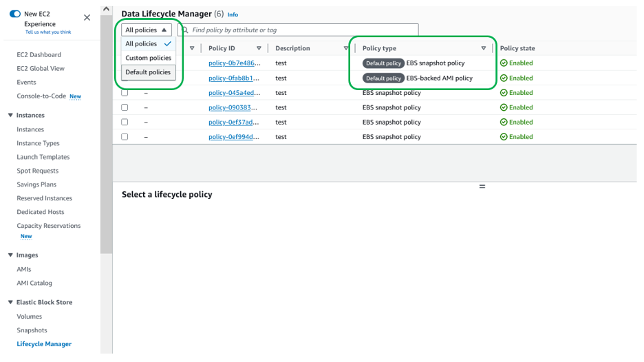Sort using arrow left of Policy ID column

[x=192, y=48]
